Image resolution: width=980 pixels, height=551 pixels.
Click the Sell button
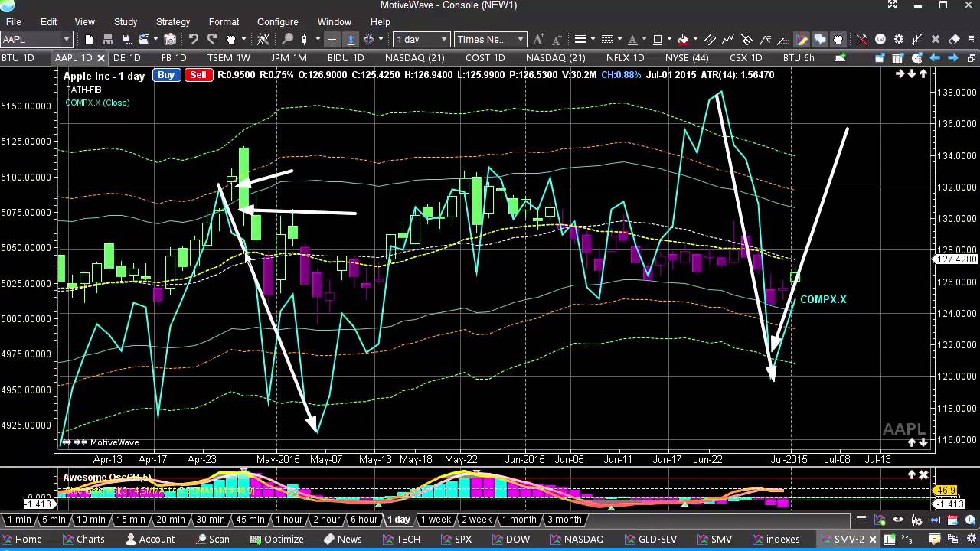point(198,75)
